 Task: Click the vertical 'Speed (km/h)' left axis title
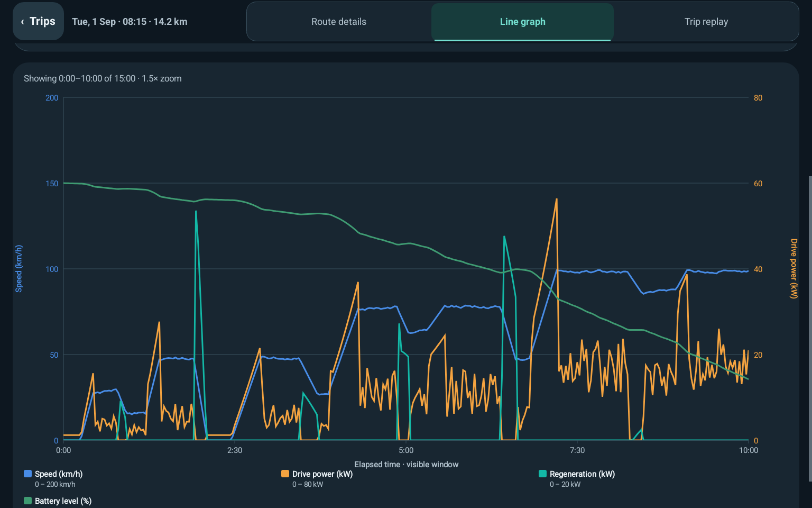[19, 269]
